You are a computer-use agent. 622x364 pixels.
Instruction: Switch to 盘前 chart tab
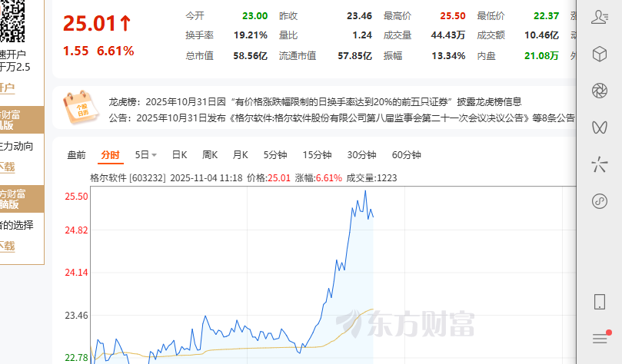point(76,155)
